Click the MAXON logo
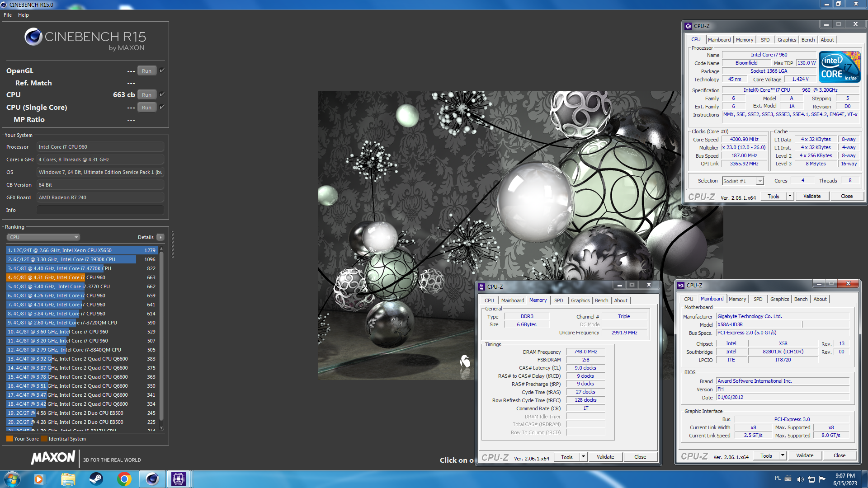The height and width of the screenshot is (488, 868). 53,458
